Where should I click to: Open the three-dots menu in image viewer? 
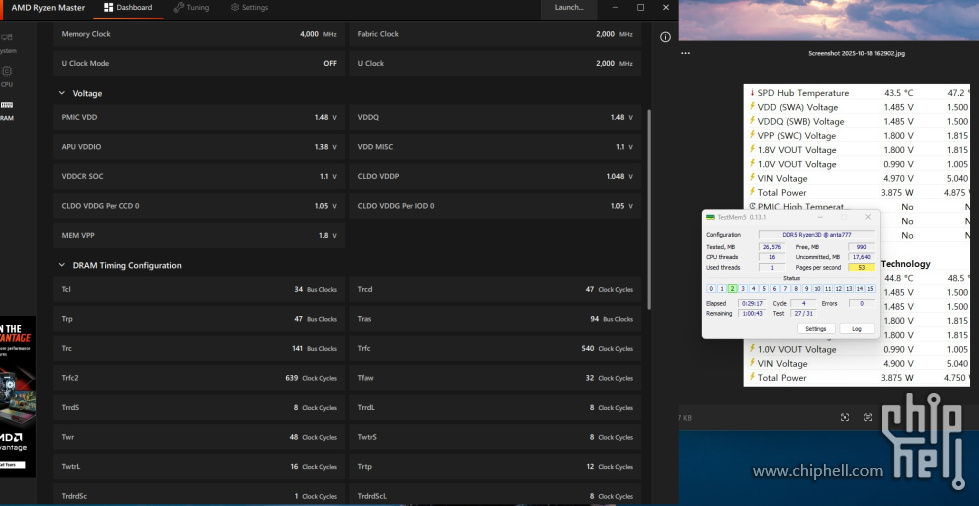[686, 53]
